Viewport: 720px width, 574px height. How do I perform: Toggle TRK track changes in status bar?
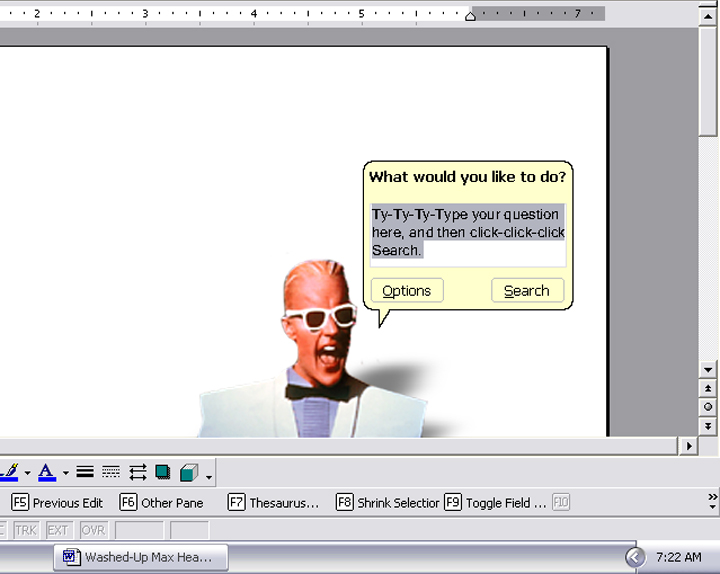pos(25,530)
